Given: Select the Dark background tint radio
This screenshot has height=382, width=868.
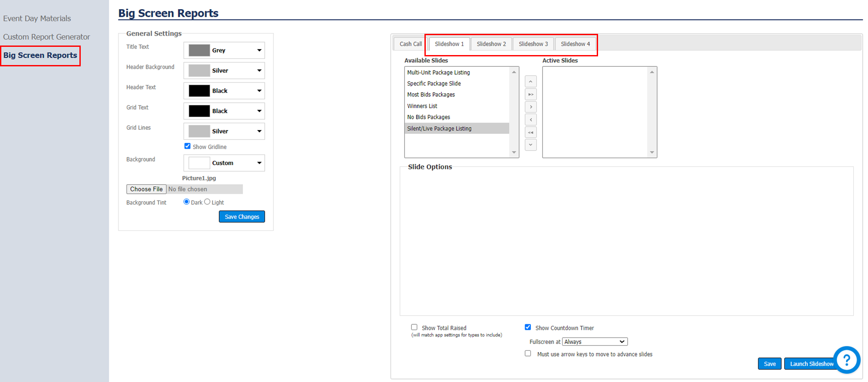Looking at the screenshot, I should [187, 202].
